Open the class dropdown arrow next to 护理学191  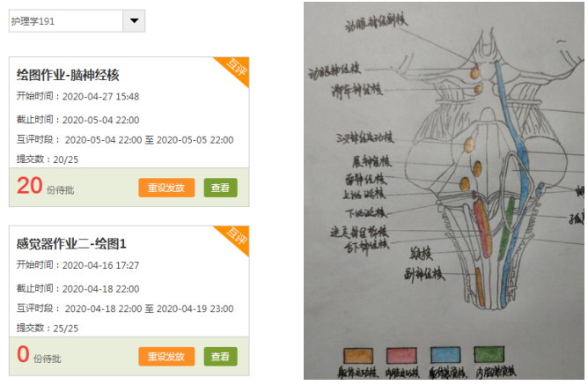134,21
